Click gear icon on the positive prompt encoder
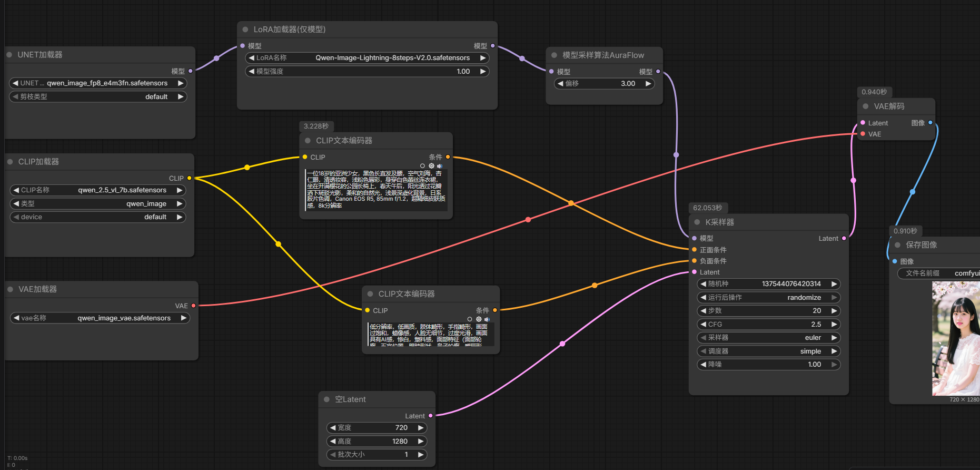 point(431,166)
